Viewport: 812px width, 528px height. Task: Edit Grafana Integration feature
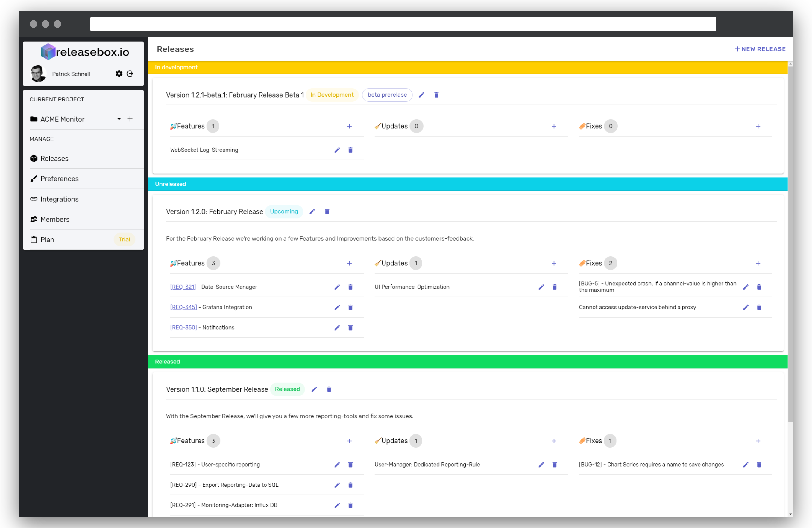[337, 307]
